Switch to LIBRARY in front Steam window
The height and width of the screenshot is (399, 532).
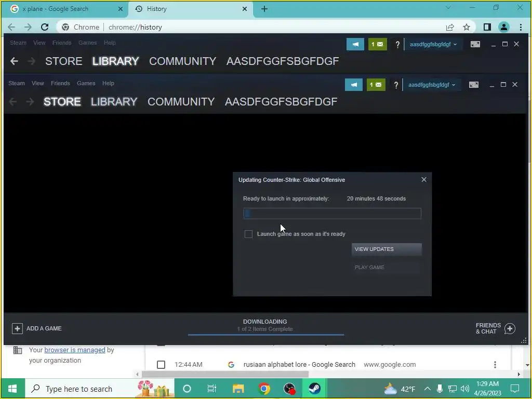pos(114,101)
